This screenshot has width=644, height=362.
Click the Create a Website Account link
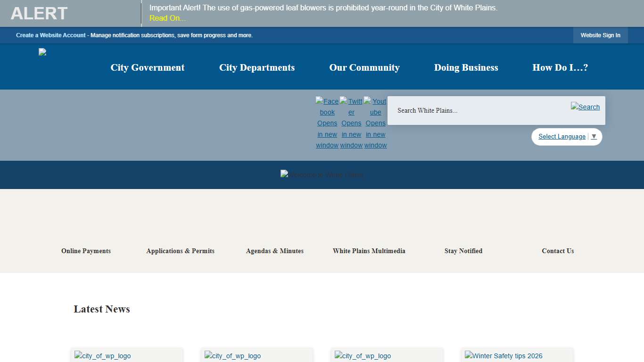[x=51, y=35]
